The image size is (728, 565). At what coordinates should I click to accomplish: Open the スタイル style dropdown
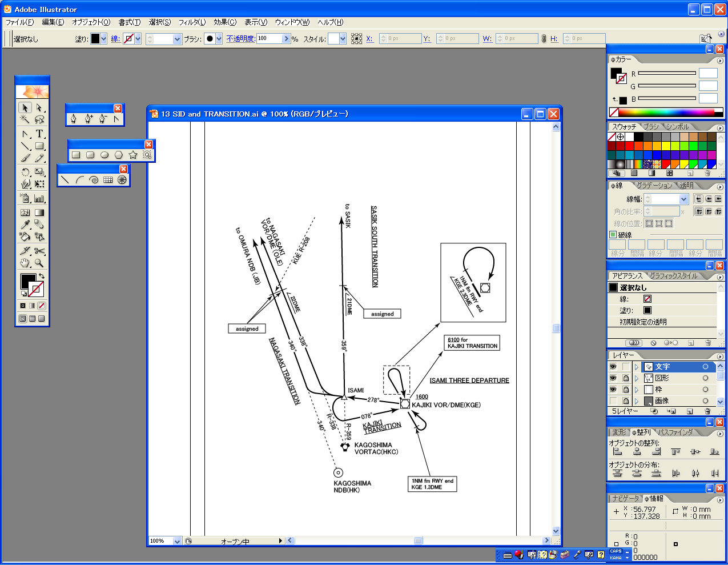[x=343, y=39]
